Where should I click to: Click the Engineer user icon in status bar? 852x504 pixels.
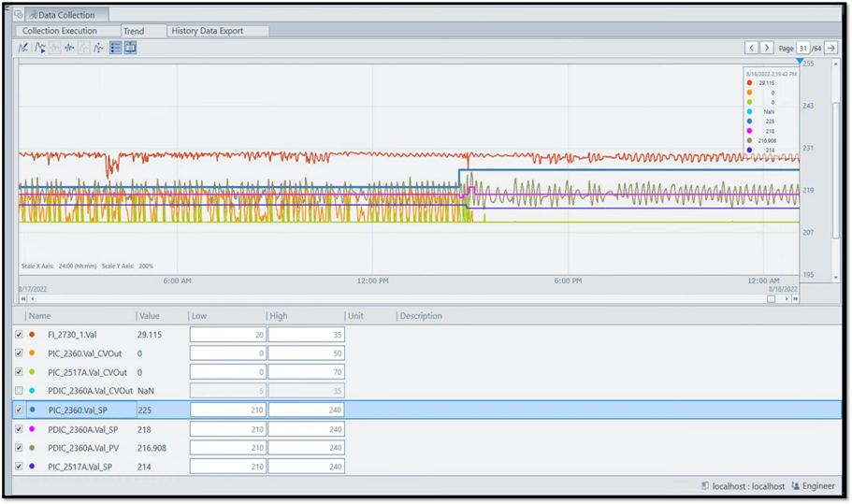[x=796, y=485]
